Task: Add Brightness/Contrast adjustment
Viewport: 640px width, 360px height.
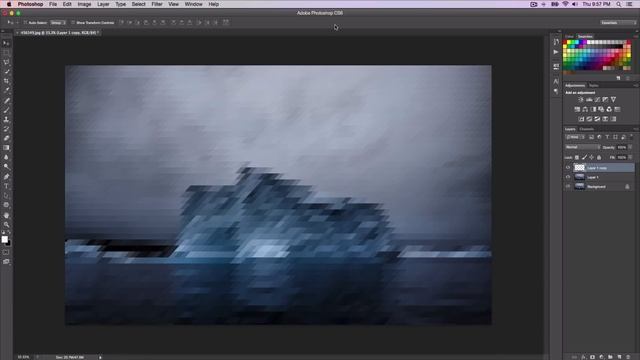Action: [x=581, y=100]
